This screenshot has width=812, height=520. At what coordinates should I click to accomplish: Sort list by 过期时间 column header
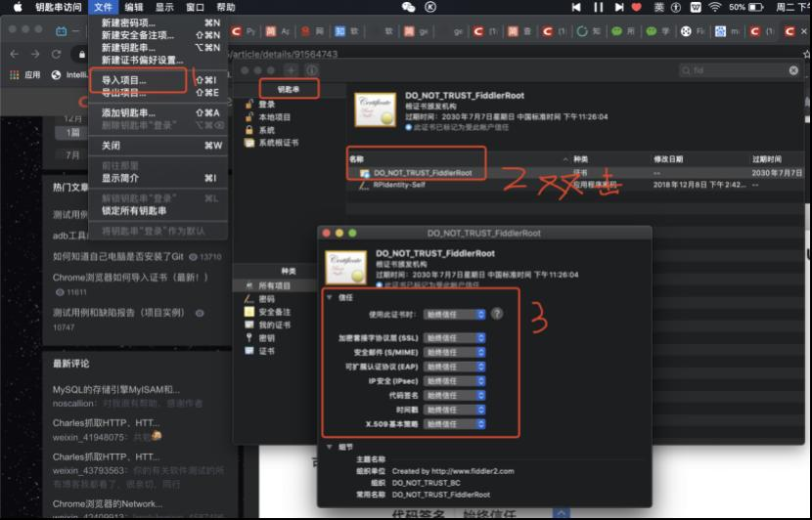coord(767,159)
